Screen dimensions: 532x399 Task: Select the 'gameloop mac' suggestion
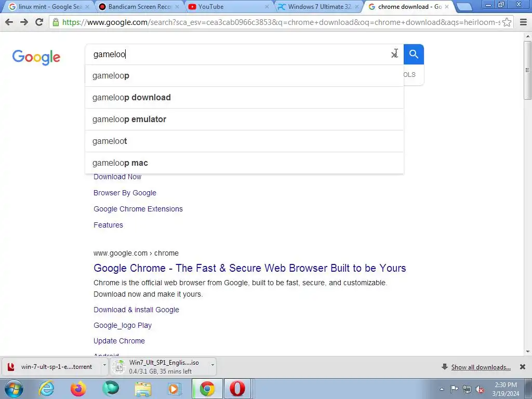tap(244, 163)
